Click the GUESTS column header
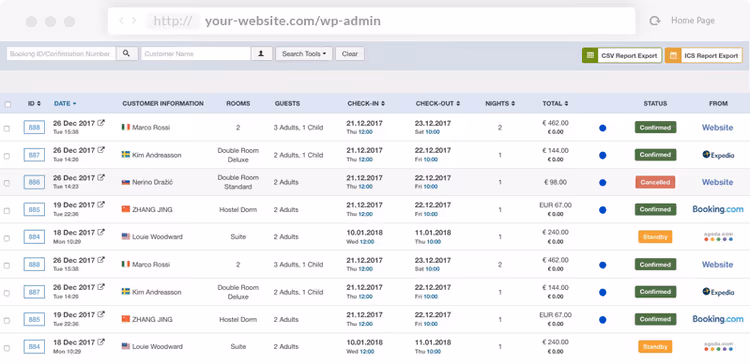 [x=287, y=103]
